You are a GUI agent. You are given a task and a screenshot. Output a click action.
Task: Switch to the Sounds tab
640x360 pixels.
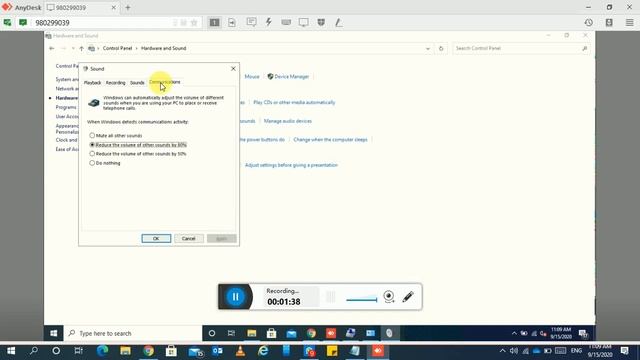pyautogui.click(x=137, y=82)
